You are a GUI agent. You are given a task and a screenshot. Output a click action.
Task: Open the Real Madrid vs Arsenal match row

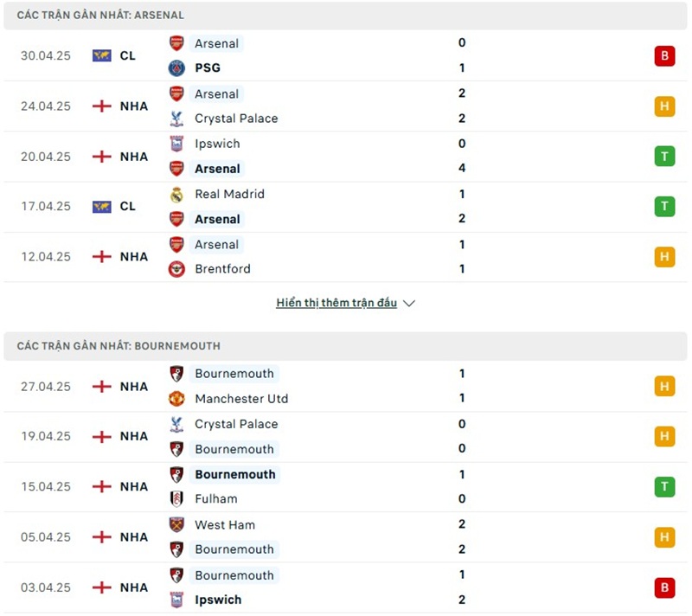[x=346, y=207]
